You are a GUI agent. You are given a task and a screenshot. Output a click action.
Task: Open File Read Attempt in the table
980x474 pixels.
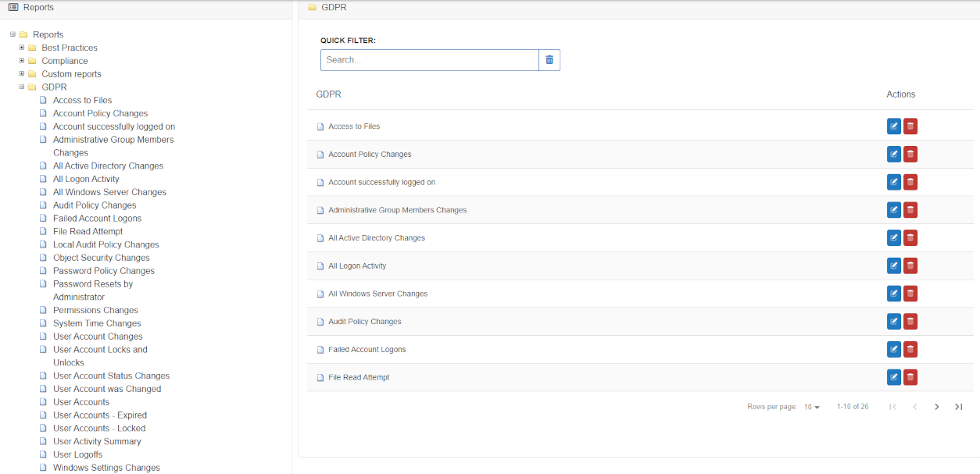coord(359,377)
